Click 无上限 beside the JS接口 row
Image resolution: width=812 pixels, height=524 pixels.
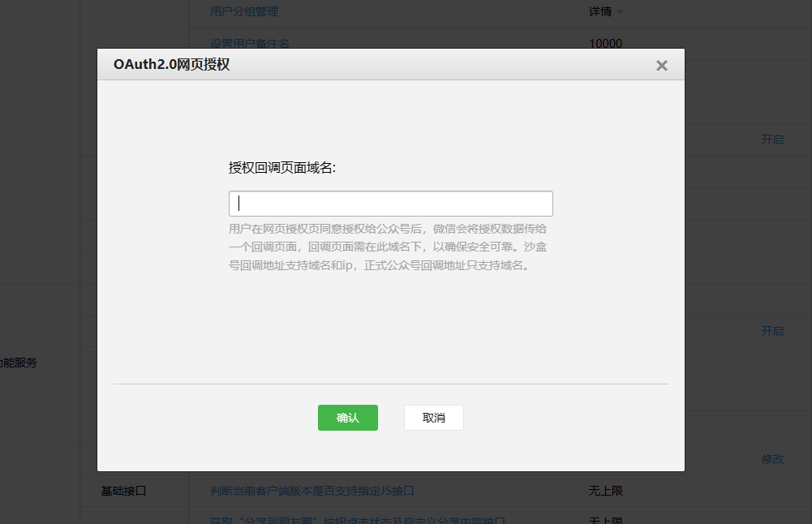pos(605,491)
